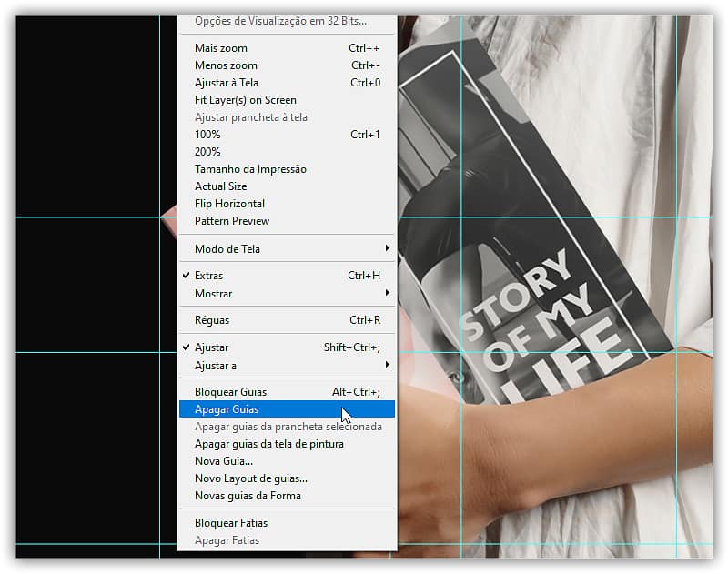Toggle Bloquear Fatias
This screenshot has height=574, width=728.
287,523
